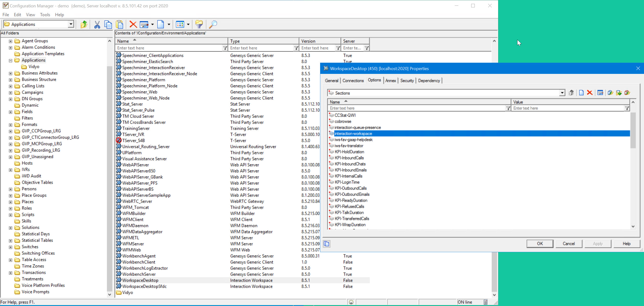Open the File menu

tap(6, 15)
